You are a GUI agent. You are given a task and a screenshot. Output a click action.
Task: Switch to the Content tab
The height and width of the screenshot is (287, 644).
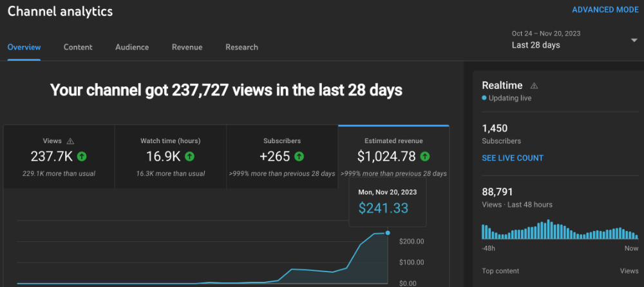tap(78, 47)
